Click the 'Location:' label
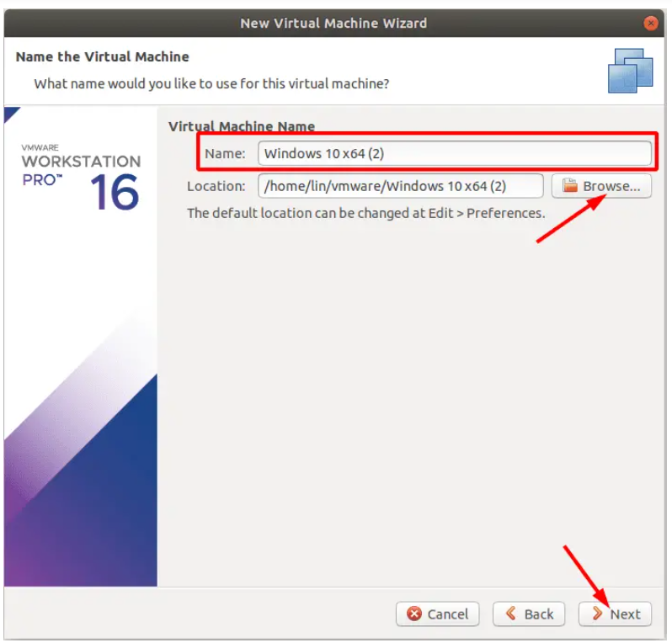672x643 pixels. click(x=216, y=186)
